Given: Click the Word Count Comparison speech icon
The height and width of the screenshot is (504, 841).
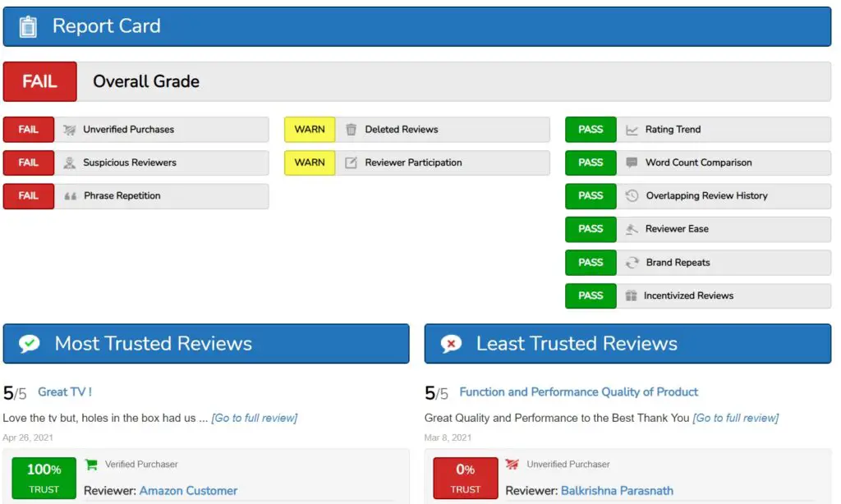Looking at the screenshot, I should 632,163.
